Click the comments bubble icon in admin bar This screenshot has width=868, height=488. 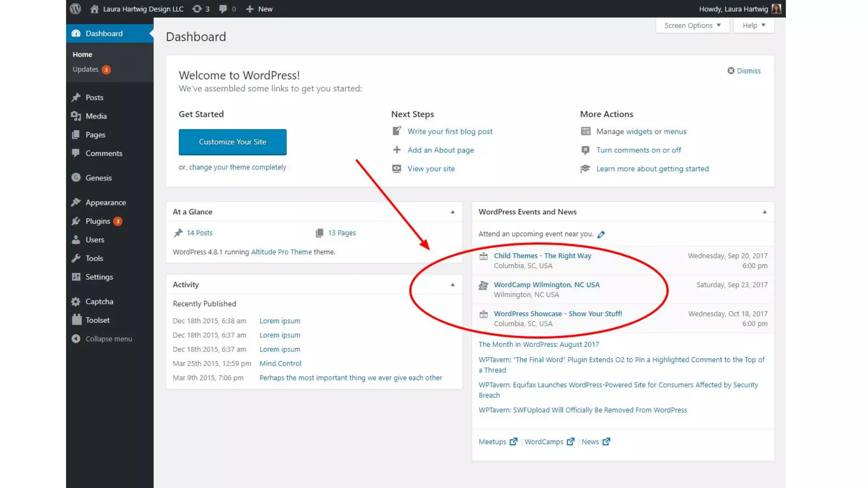(x=223, y=9)
